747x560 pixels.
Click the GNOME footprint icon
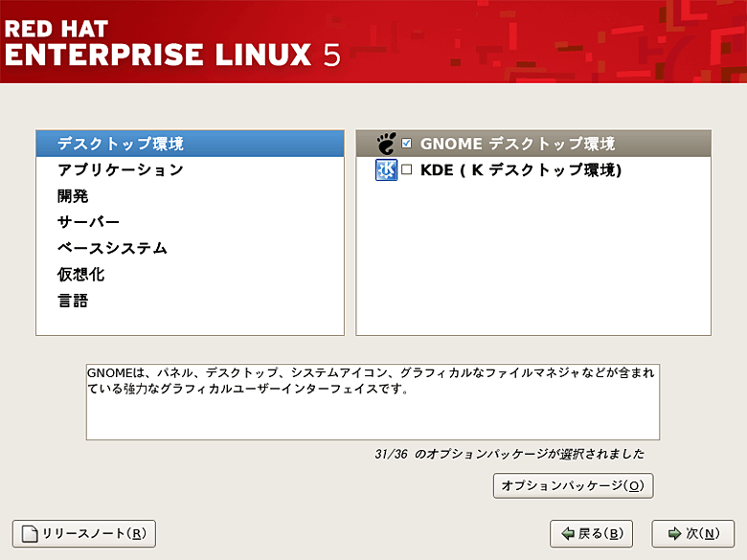385,144
